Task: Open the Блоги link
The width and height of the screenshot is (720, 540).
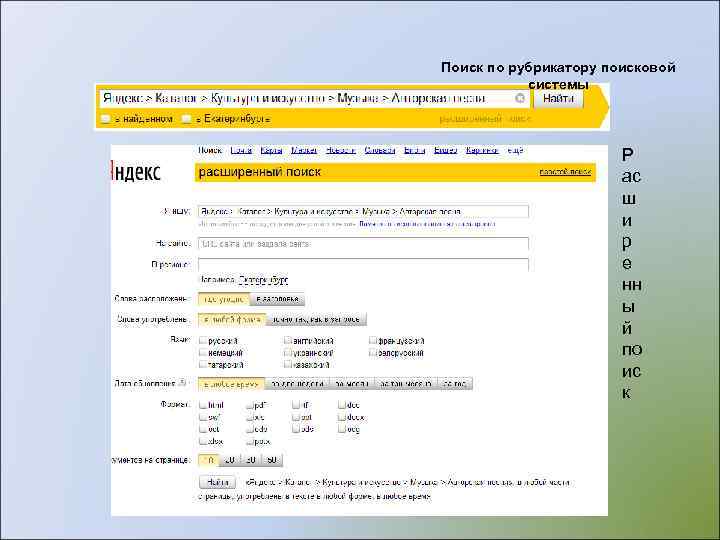Action: tap(414, 150)
